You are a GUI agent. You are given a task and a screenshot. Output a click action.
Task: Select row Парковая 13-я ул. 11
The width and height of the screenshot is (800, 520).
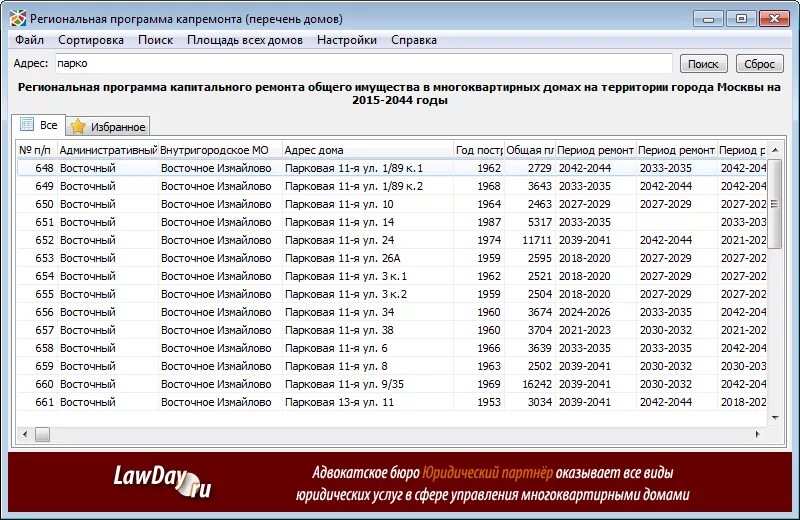pos(392,402)
